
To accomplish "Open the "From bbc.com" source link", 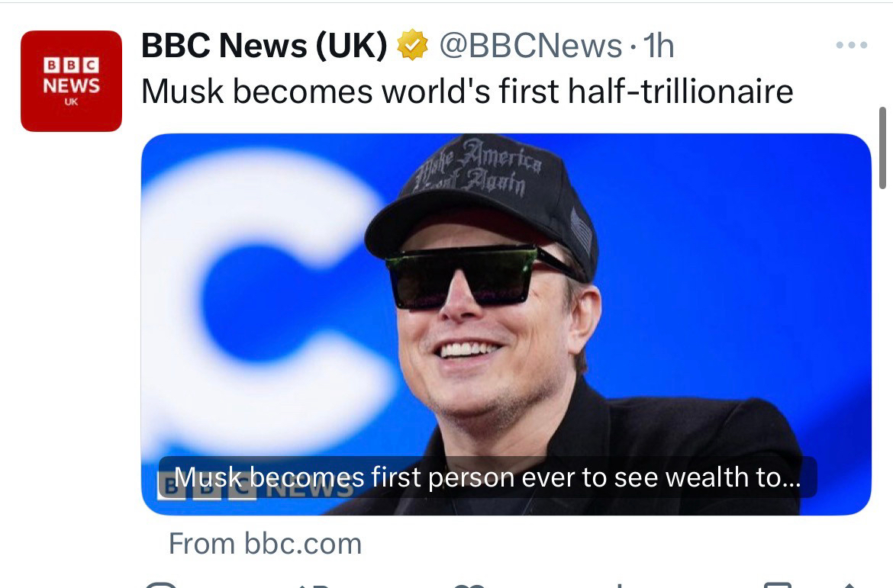I will 265,544.
